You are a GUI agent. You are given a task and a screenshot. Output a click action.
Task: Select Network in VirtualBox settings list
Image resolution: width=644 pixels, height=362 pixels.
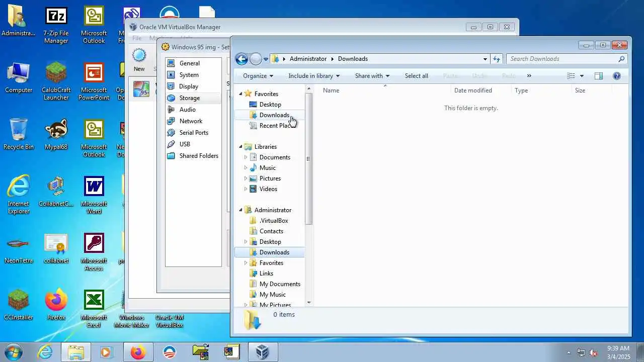point(193,121)
